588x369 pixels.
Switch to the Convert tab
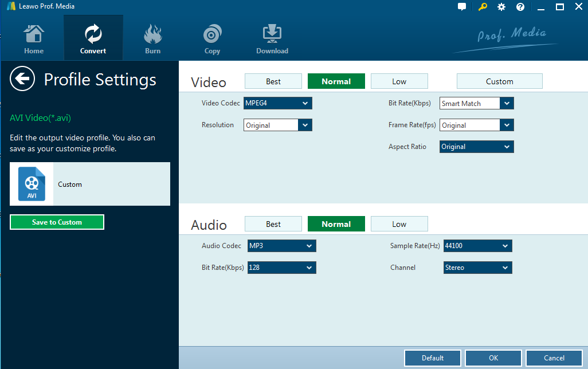coord(93,39)
